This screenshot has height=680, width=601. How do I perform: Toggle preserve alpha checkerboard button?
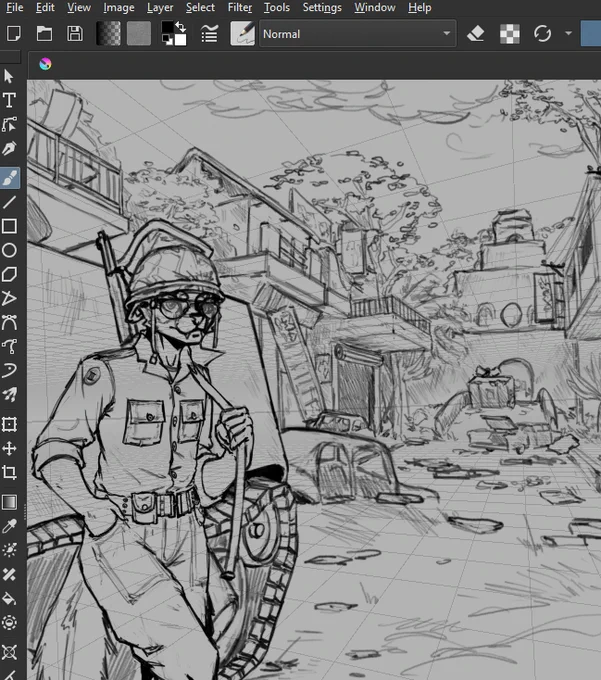tap(510, 34)
